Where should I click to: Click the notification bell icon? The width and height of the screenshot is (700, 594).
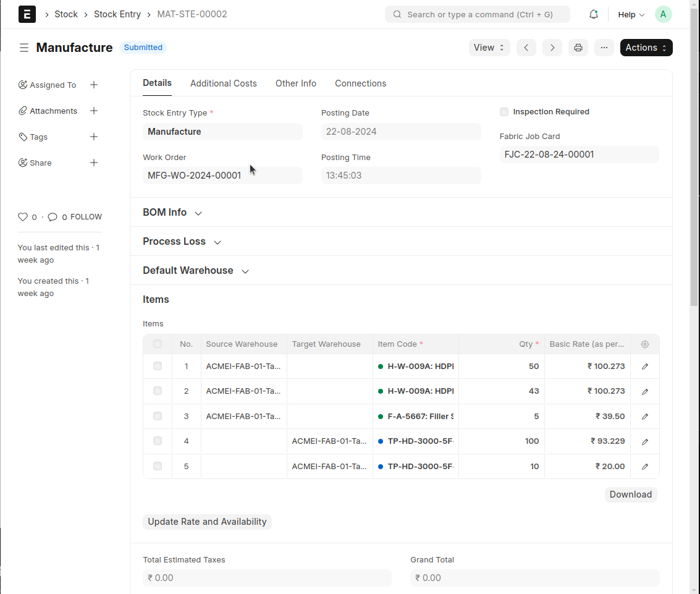(x=593, y=14)
